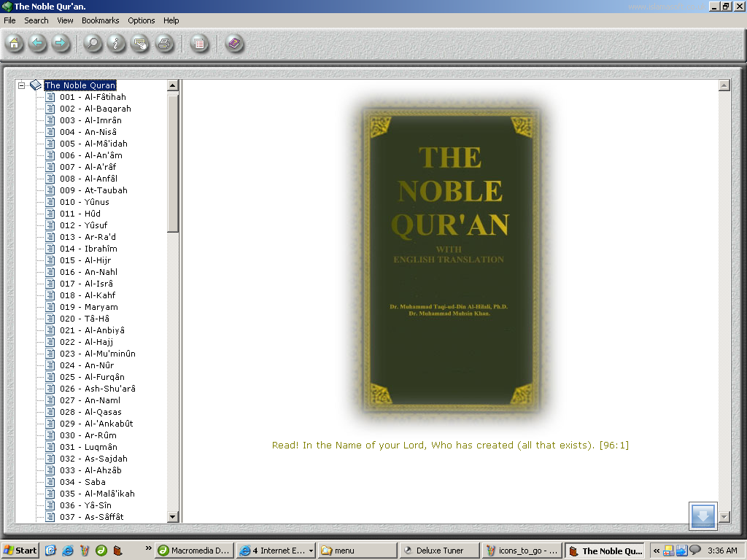Click the tree panel scroll-down arrow
747x560 pixels.
click(x=173, y=517)
